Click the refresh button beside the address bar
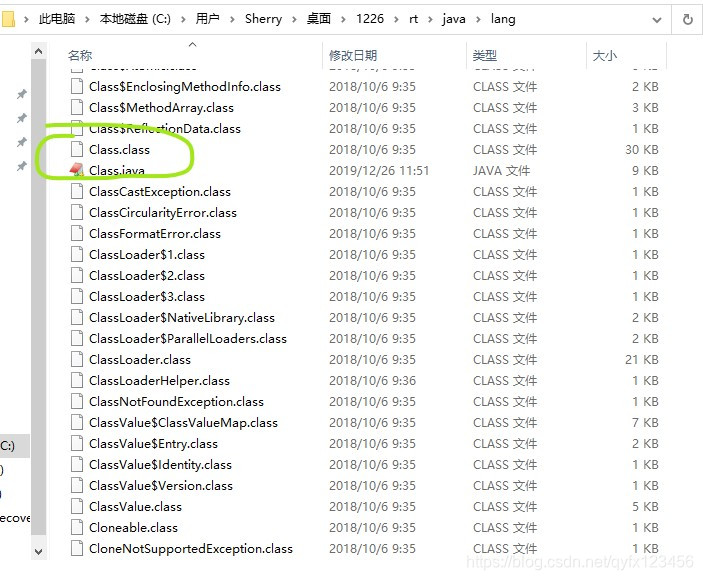Viewport: 703px width, 580px height. [687, 19]
